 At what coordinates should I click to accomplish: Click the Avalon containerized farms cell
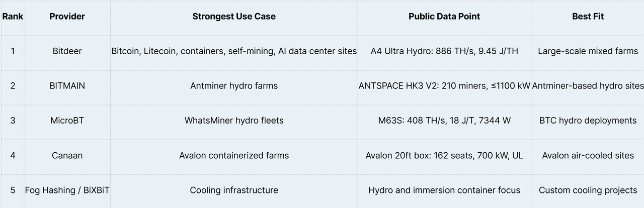(234, 156)
